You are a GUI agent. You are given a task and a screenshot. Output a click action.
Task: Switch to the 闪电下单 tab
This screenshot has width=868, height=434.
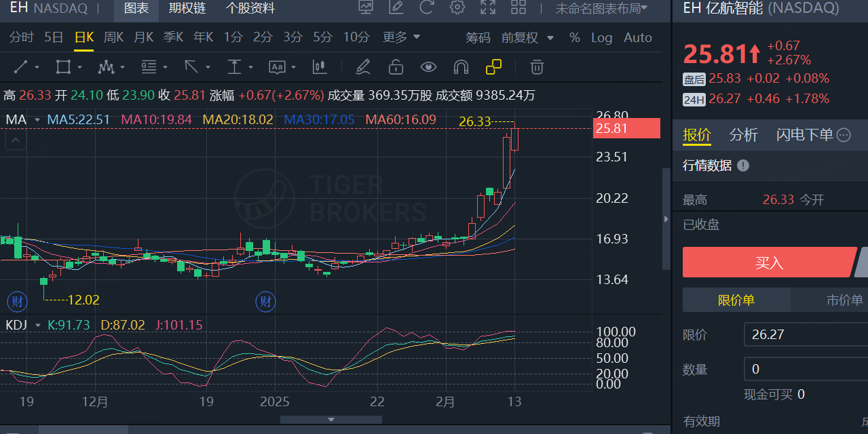point(805,135)
